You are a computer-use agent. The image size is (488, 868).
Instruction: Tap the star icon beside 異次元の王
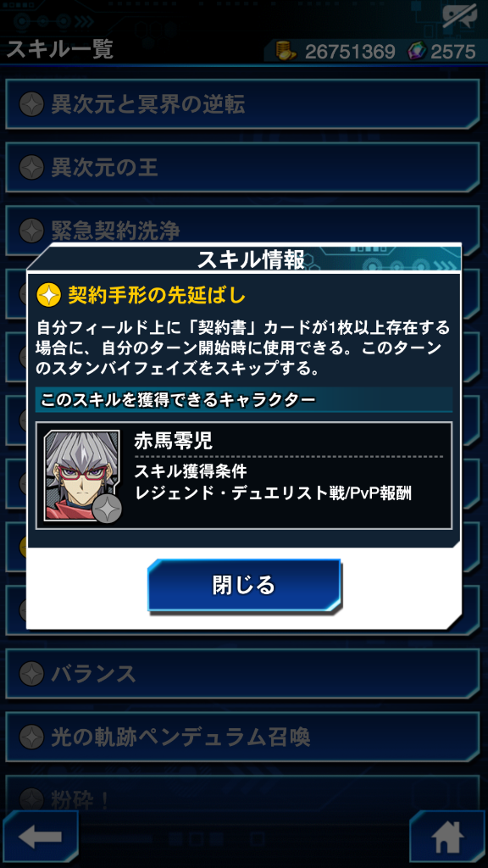click(31, 167)
